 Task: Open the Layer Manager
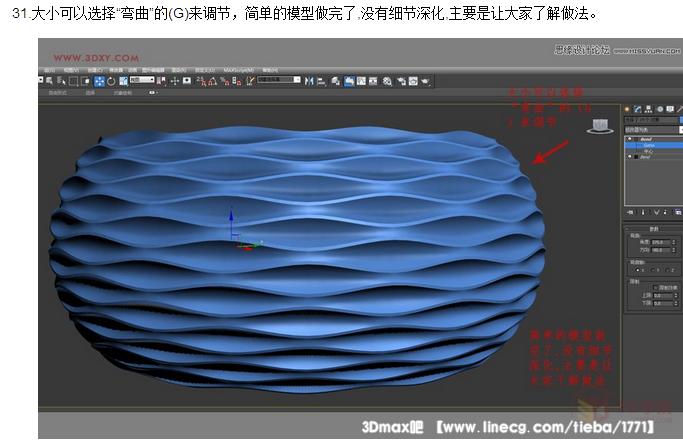point(335,81)
